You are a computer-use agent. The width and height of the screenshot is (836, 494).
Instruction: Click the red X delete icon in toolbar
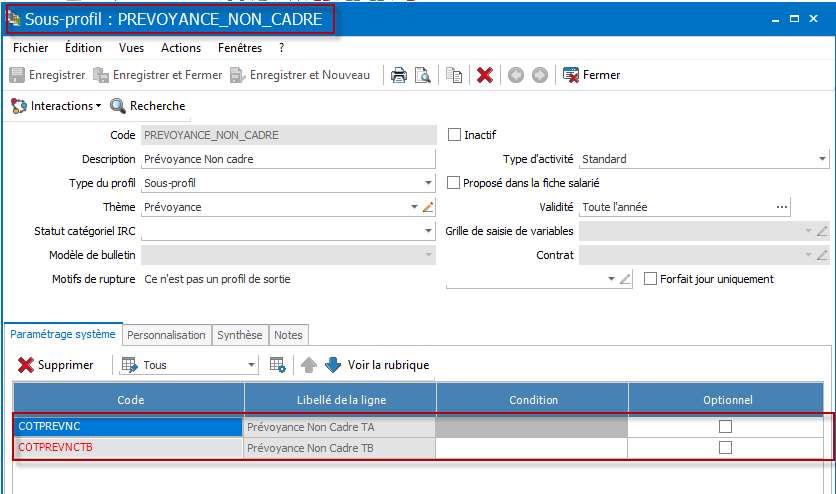click(485, 75)
